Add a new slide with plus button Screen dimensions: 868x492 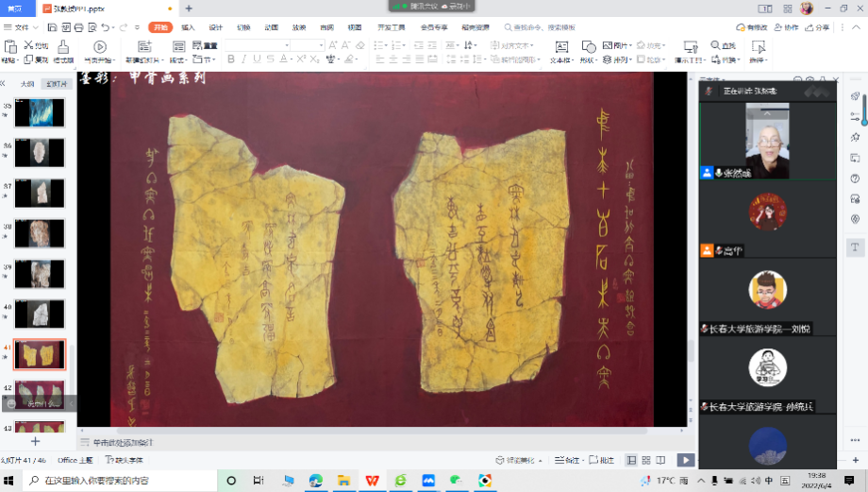coord(36,441)
